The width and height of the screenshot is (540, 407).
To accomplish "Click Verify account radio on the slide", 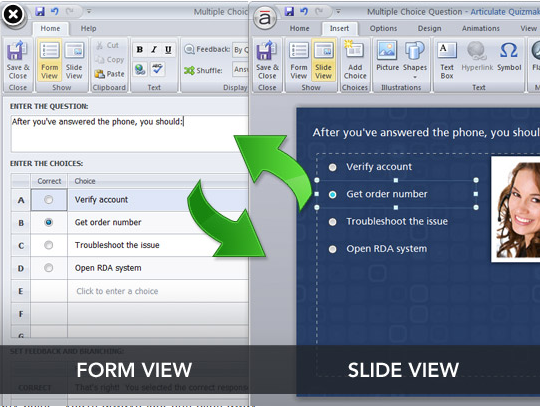I will pyautogui.click(x=332, y=167).
